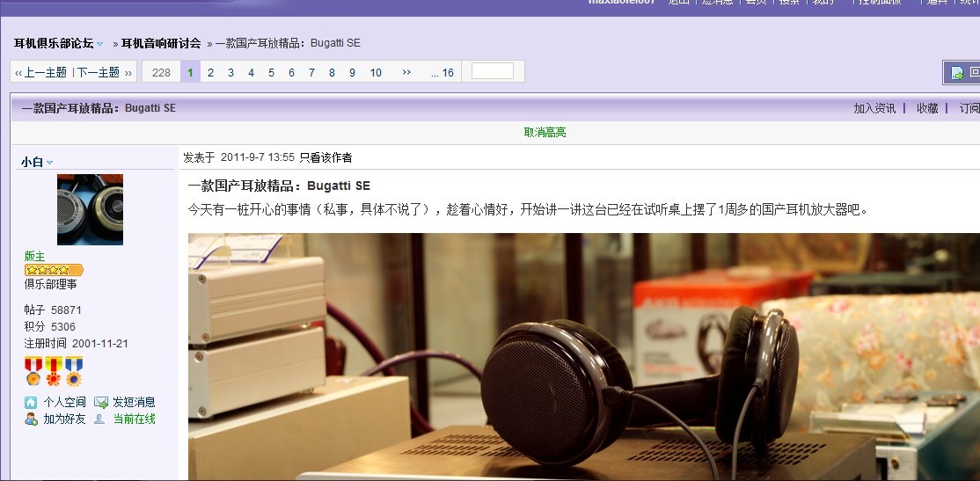Viewport: 980px width, 481px height.
Task: Open 耳机俱乐部论坛 breadcrumb link
Action: click(x=54, y=43)
